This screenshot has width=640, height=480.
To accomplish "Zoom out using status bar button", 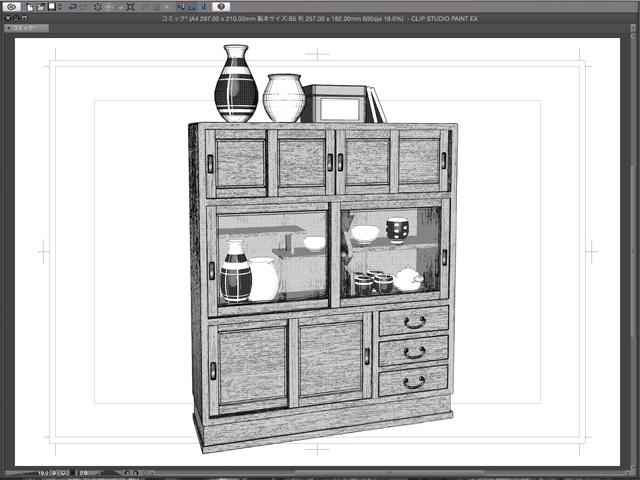I will (54, 473).
